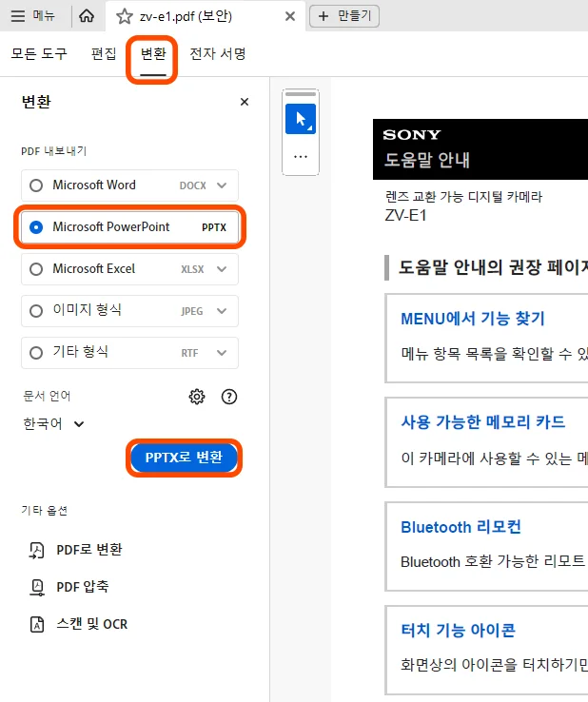Close the zv-e1.pdf tab

290,16
